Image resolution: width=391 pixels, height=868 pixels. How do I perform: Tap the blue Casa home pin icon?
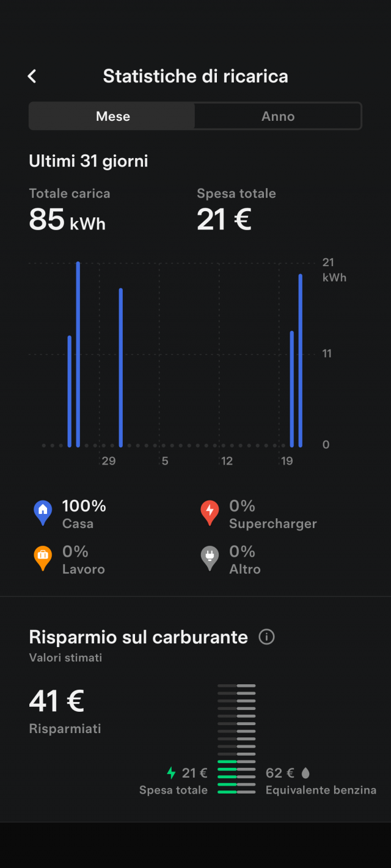42,513
